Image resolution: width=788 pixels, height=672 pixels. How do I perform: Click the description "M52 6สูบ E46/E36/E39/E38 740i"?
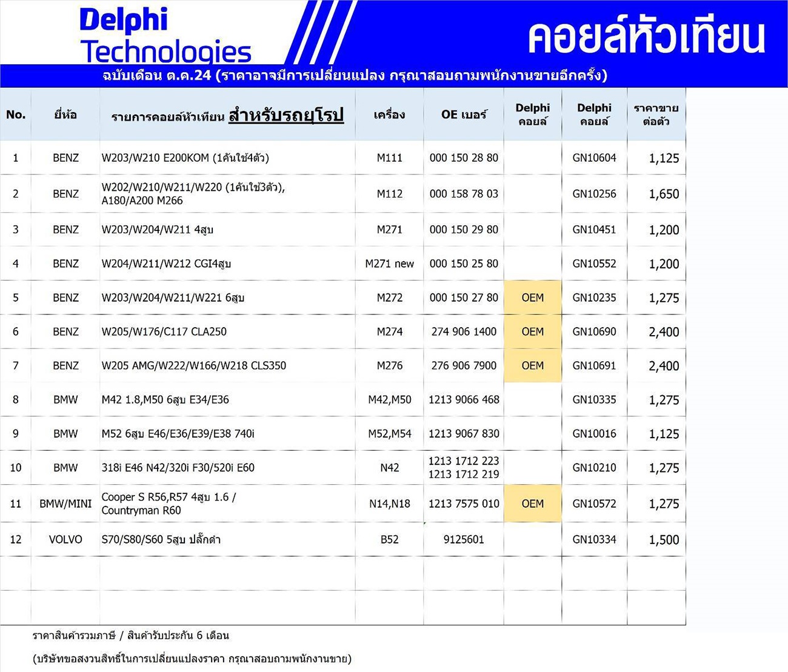(178, 433)
